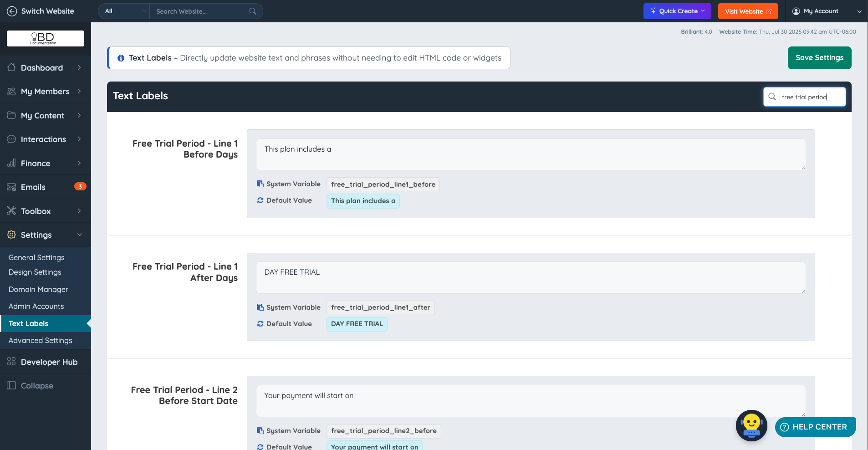The height and width of the screenshot is (450, 868).
Task: Open Domain Manager submenu item
Action: (38, 289)
